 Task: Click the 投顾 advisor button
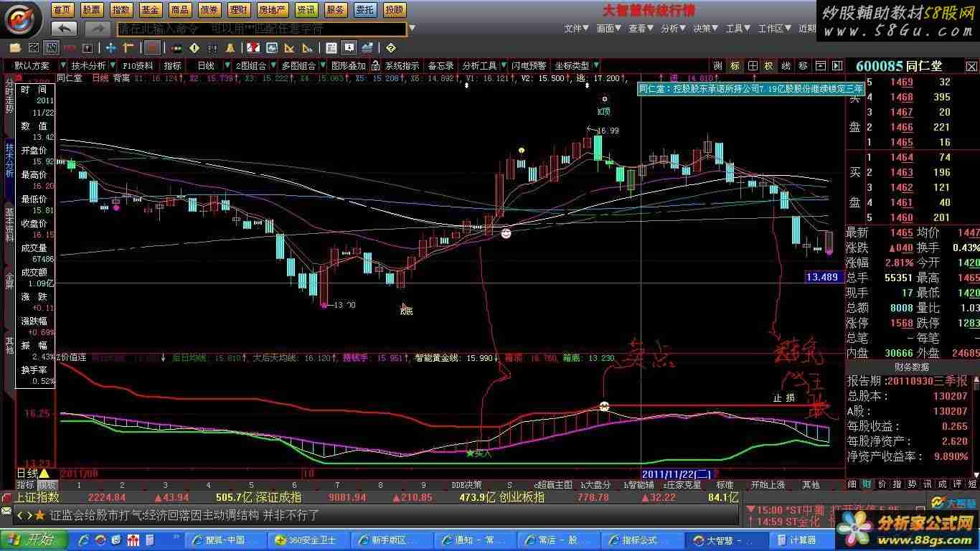(x=394, y=9)
